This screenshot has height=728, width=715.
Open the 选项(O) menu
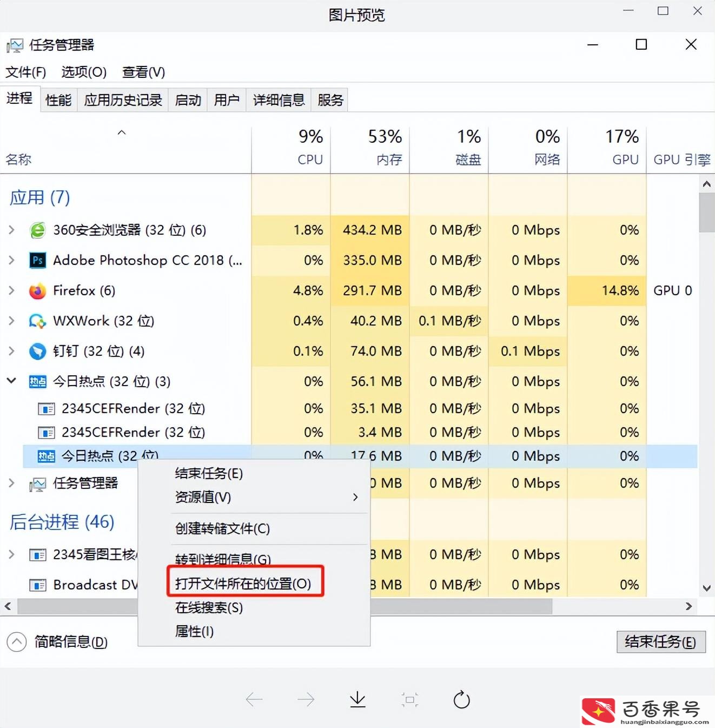tap(84, 72)
